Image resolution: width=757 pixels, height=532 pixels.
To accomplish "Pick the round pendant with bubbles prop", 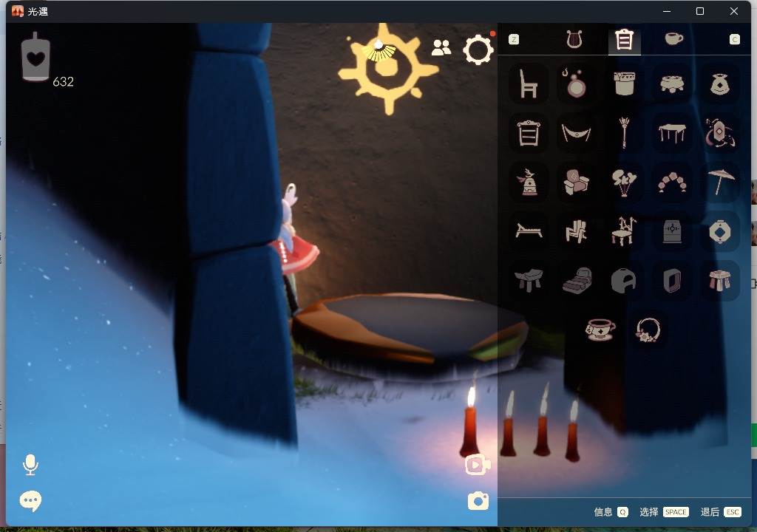I will point(575,83).
